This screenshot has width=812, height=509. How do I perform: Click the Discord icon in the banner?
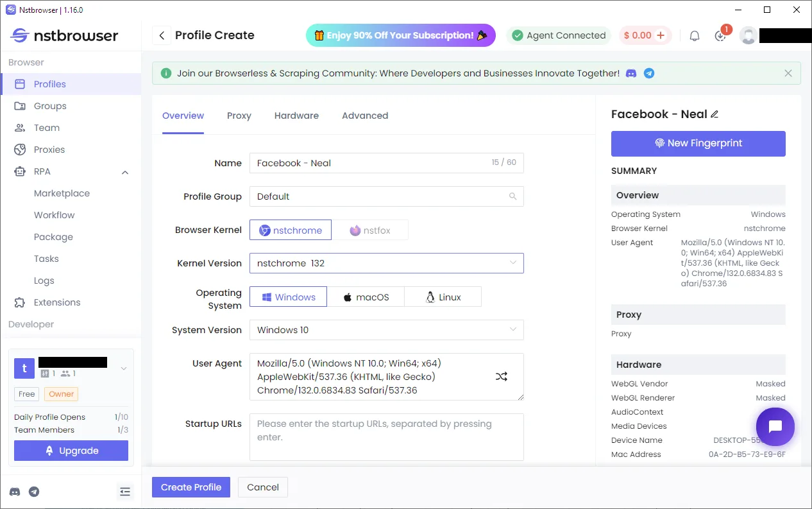click(631, 73)
